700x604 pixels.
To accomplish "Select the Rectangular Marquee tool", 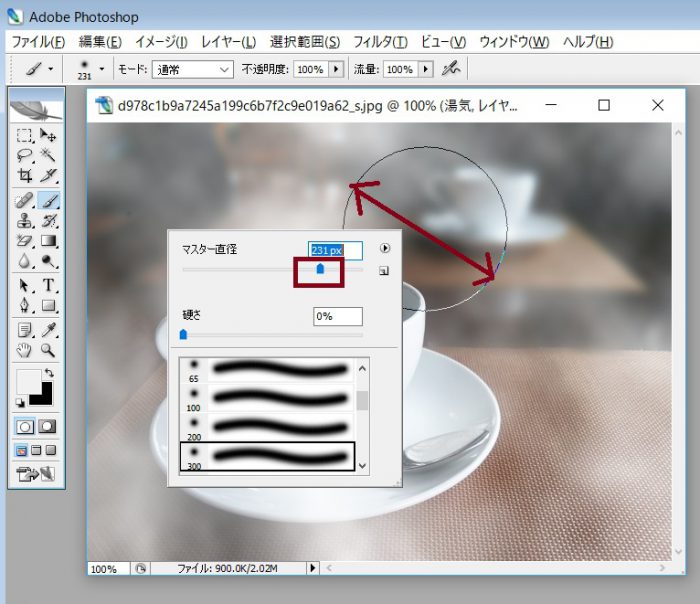I will click(25, 135).
